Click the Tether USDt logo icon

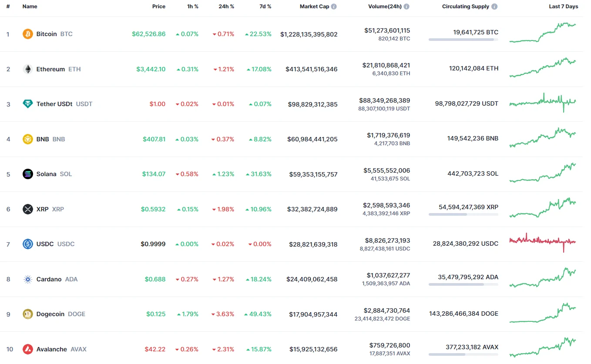click(x=28, y=104)
